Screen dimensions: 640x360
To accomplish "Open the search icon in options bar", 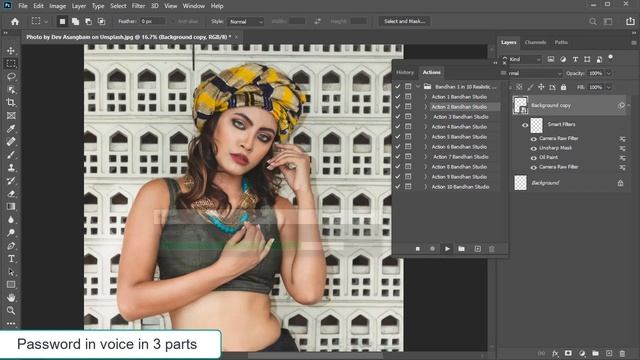I will [x=593, y=21].
